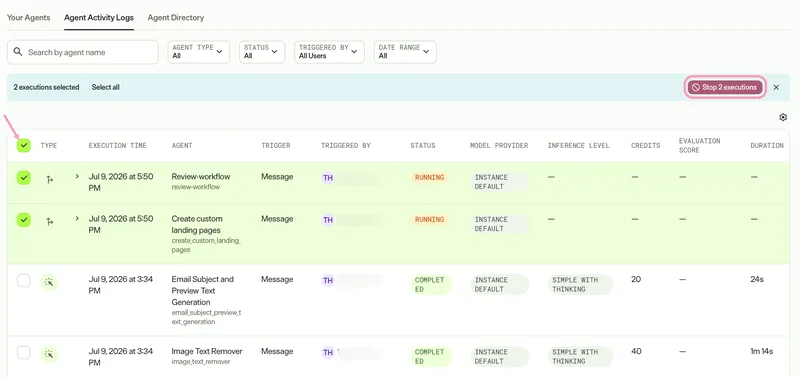Expand the Create custom landing pages execution row
800x377 pixels.
(x=77, y=218)
